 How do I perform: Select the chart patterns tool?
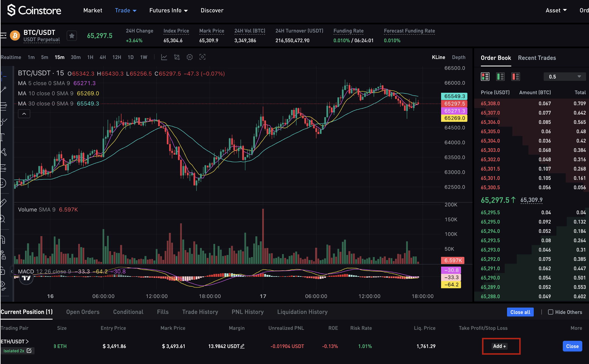(3, 152)
